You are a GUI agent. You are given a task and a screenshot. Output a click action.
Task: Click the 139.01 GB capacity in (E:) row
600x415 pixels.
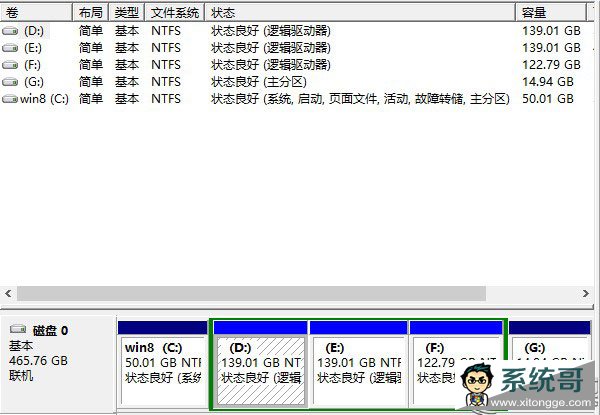(x=551, y=48)
